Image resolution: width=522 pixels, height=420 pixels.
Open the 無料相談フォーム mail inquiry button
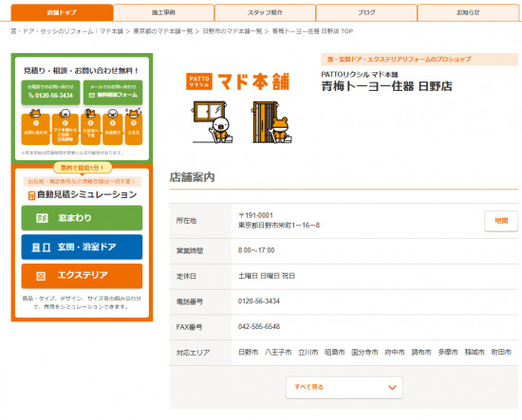[113, 92]
